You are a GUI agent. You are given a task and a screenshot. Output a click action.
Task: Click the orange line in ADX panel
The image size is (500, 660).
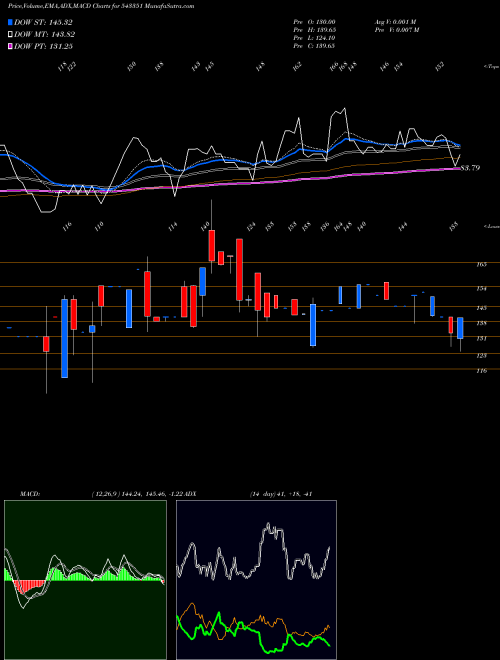(x=253, y=619)
